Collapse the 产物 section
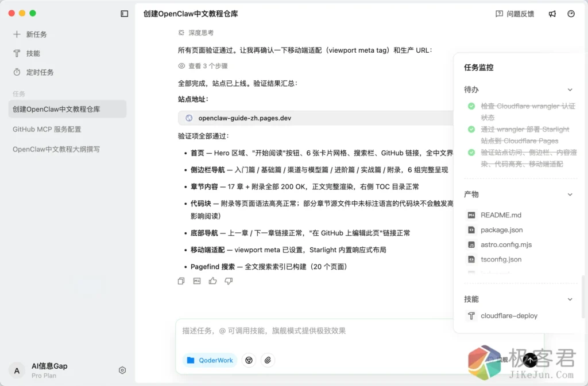 [x=570, y=194]
